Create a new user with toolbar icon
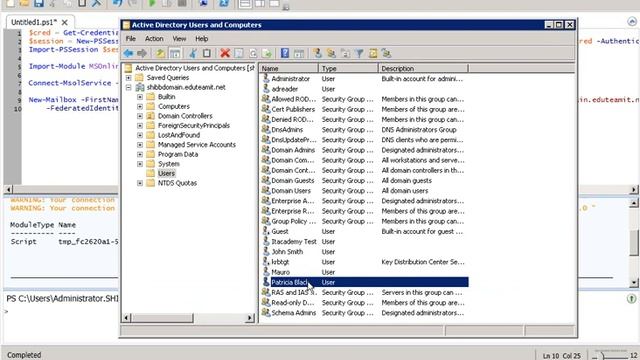The image size is (640, 360). click(317, 53)
